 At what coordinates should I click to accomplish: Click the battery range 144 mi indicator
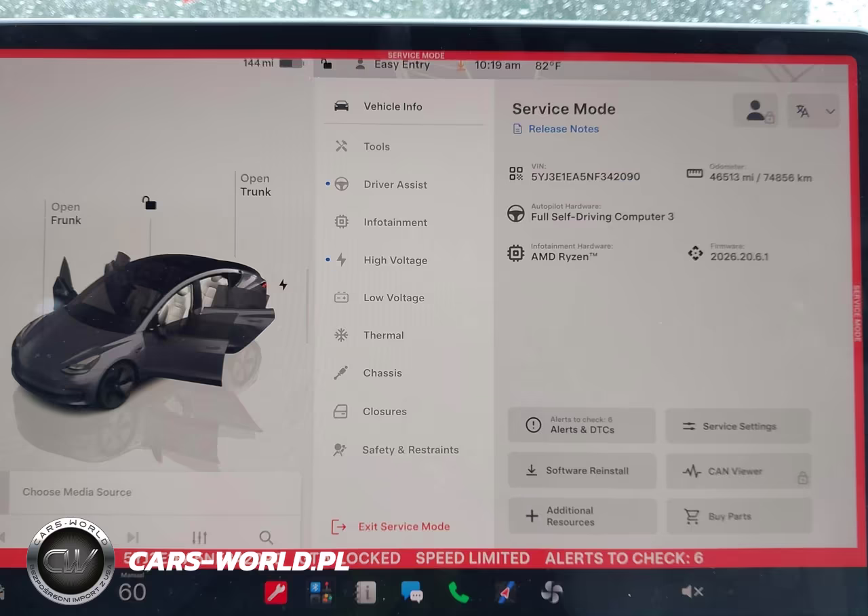pyautogui.click(x=273, y=63)
